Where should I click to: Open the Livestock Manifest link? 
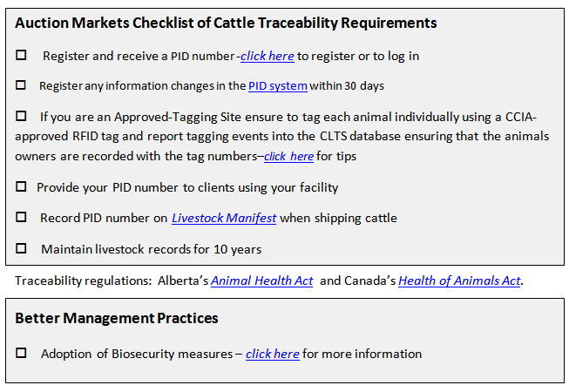pyautogui.click(x=224, y=218)
